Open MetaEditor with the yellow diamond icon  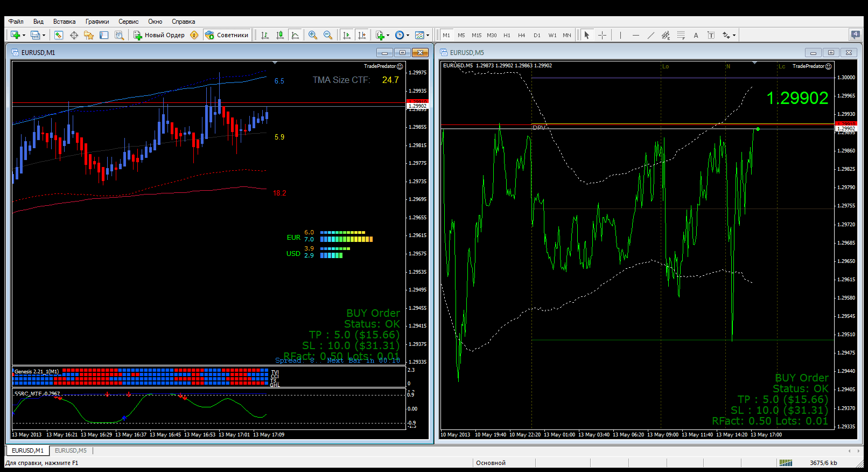pos(194,35)
